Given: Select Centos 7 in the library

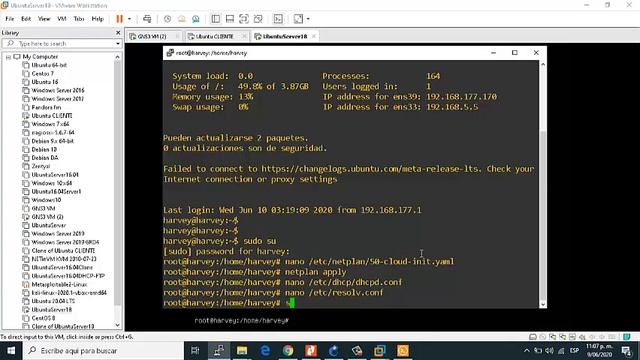Looking at the screenshot, I should (x=42, y=73).
